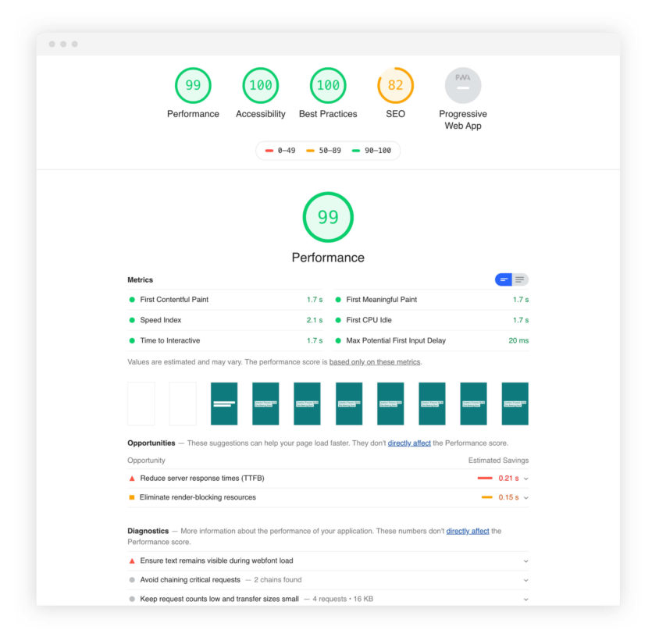Click green dot beside Max Potential Delay
This screenshot has height=644, width=659.
(x=338, y=340)
